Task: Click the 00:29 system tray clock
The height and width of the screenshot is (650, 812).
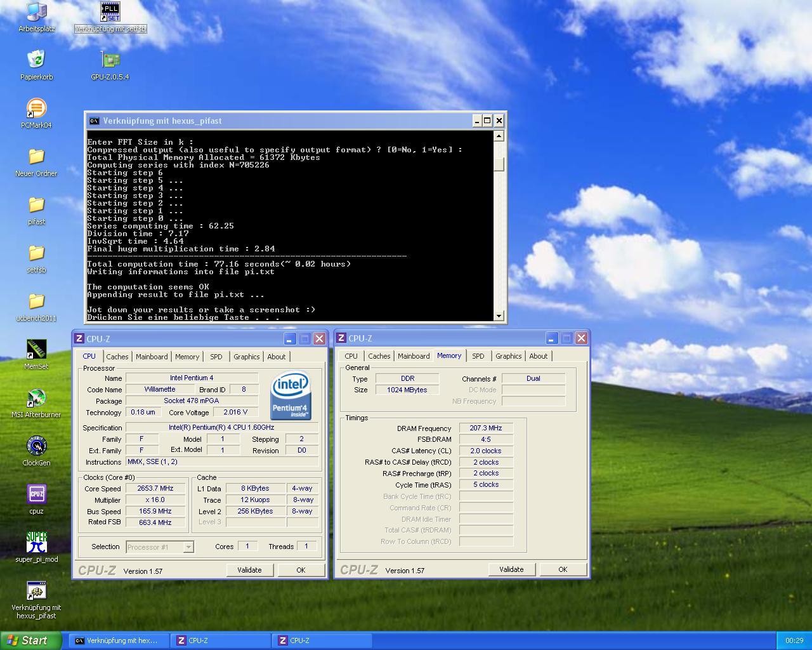Action: click(794, 640)
